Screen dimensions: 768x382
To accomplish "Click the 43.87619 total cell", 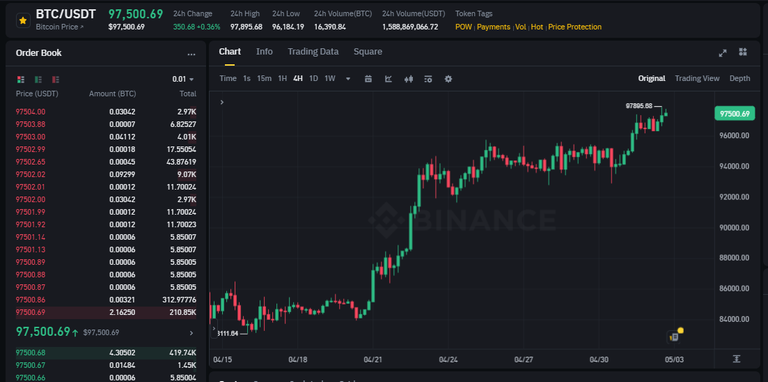I will (180, 162).
